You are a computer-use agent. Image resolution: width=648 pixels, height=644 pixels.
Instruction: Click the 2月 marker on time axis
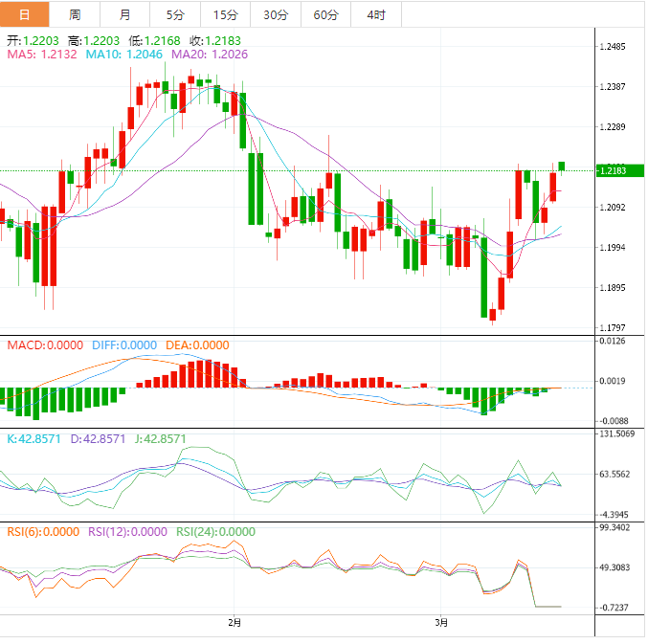click(x=235, y=623)
